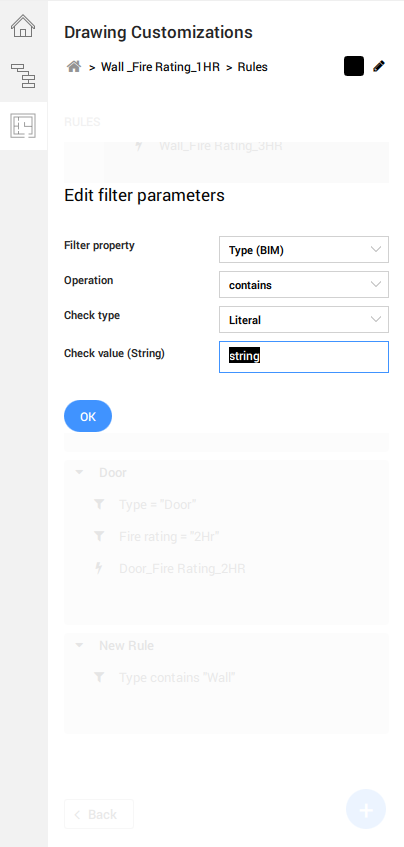This screenshot has width=404, height=847.
Task: Click the filter icon beside Type = "Door"
Action: [99, 505]
